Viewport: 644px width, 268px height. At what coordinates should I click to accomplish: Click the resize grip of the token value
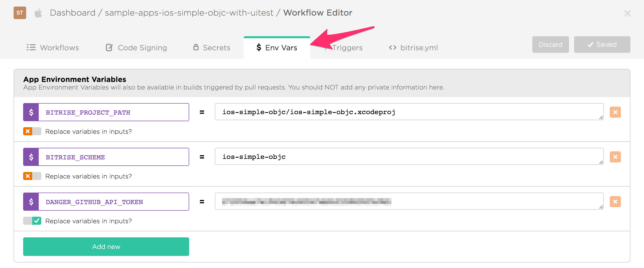[601, 207]
